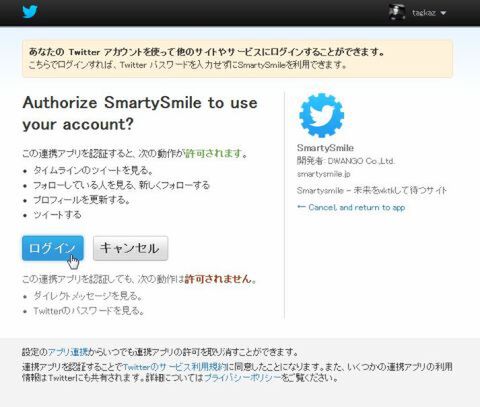Open the プライバシーポリシー link
The image size is (480, 407).
point(242,378)
